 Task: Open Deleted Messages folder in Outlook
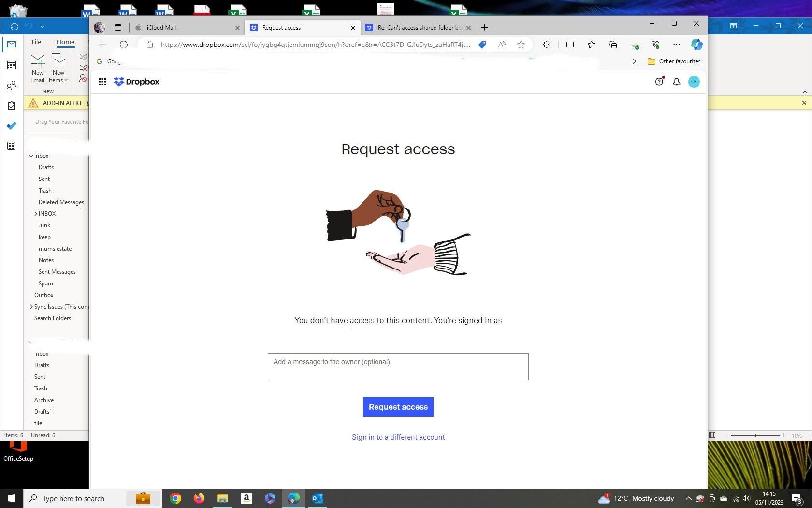[61, 202]
